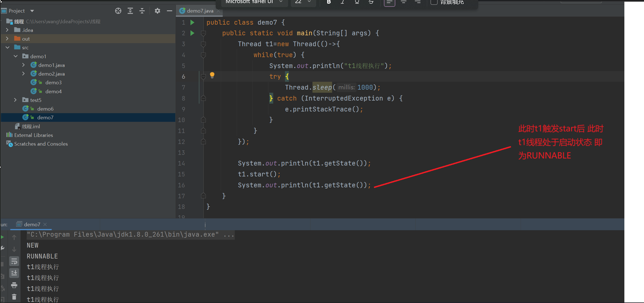Open the Project view dropdown
644x303 pixels.
point(32,11)
